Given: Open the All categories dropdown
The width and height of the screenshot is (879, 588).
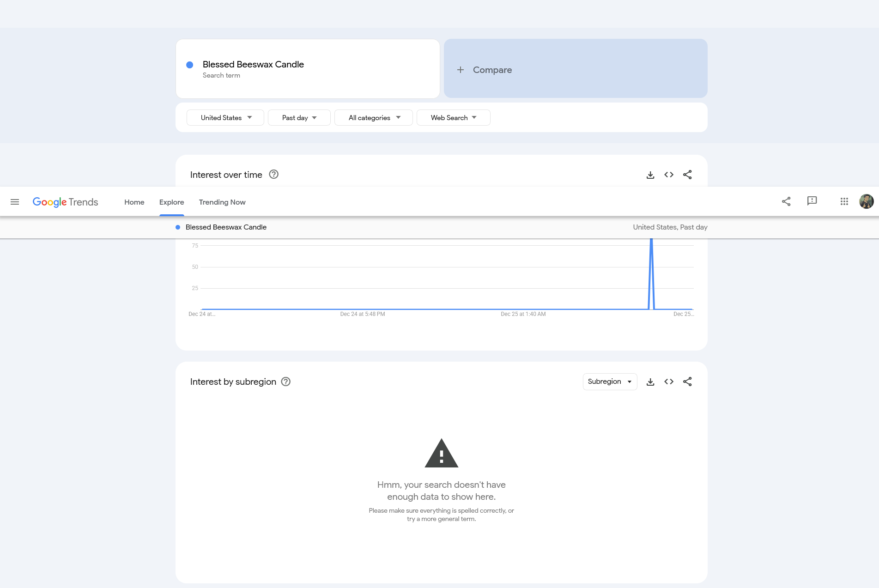Looking at the screenshot, I should tap(374, 118).
